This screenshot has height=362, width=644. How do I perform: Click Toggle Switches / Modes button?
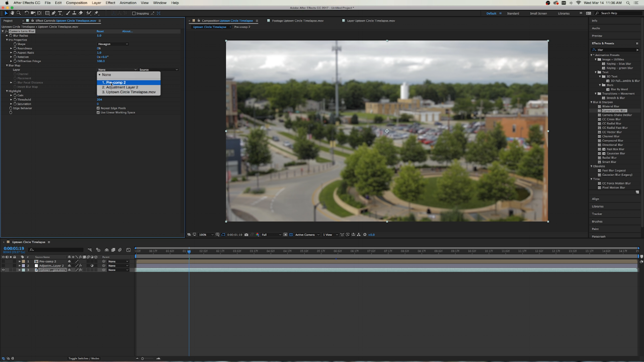(84, 358)
